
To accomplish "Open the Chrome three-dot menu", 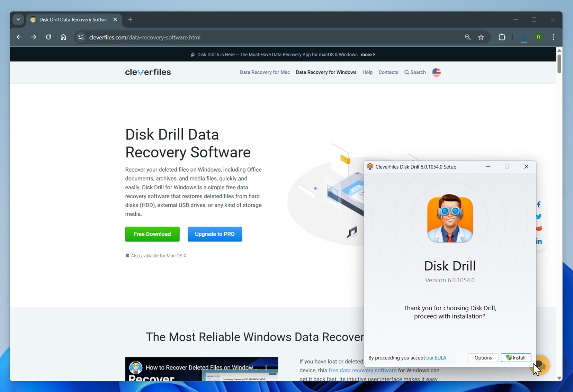I will point(553,37).
